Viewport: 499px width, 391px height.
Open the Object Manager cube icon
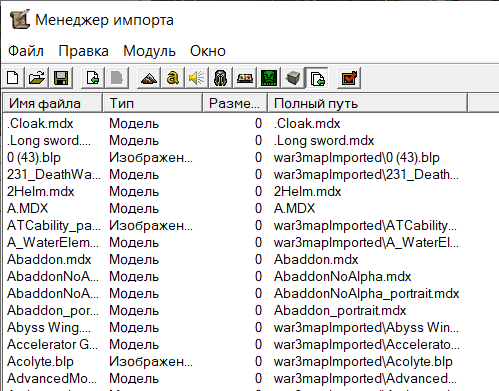coord(293,78)
